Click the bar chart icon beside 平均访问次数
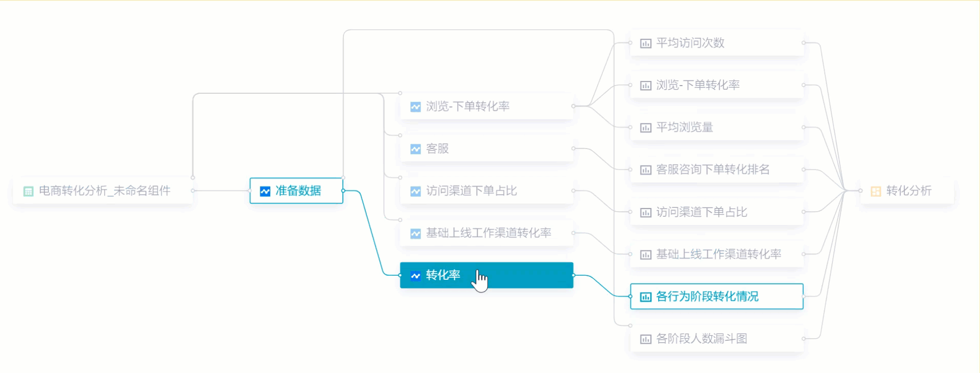Viewport: 980px width, 373px height. click(645, 44)
